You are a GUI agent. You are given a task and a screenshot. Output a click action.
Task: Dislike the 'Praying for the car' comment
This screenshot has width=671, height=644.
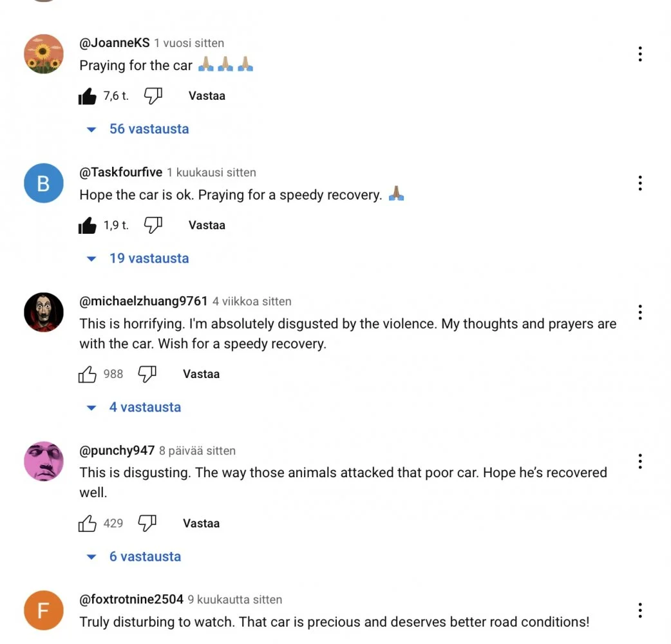tap(153, 96)
